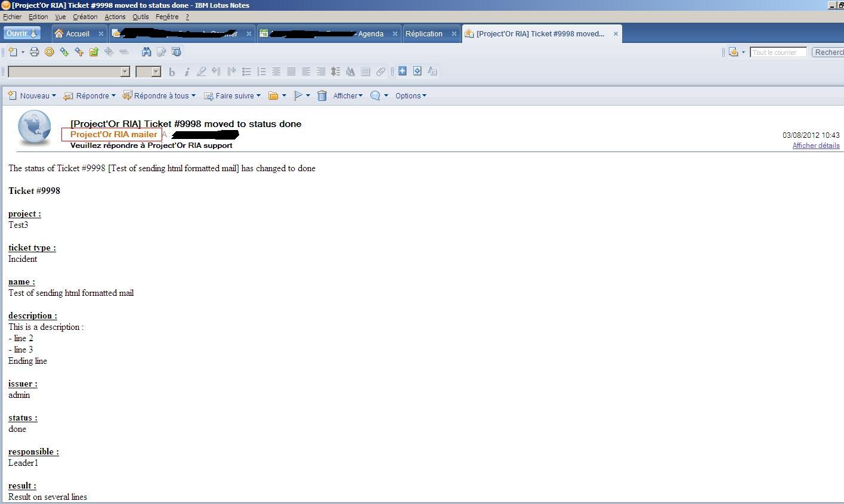Image resolution: width=844 pixels, height=504 pixels.
Task: Click the indent icon
Action: pos(217,72)
